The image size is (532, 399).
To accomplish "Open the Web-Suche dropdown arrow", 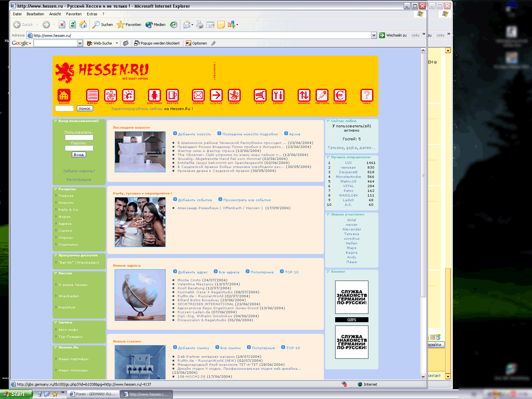I will (x=117, y=43).
